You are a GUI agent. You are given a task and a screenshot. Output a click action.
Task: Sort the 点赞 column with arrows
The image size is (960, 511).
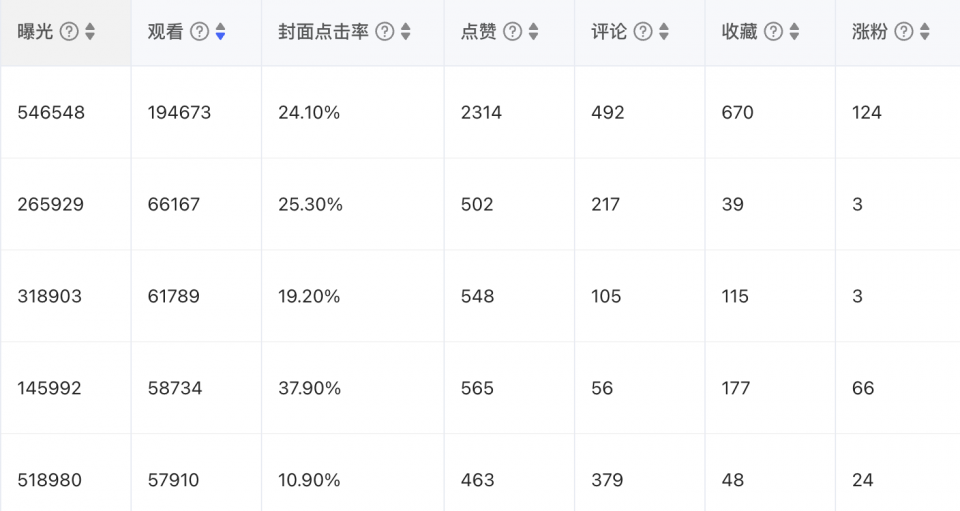pos(534,32)
